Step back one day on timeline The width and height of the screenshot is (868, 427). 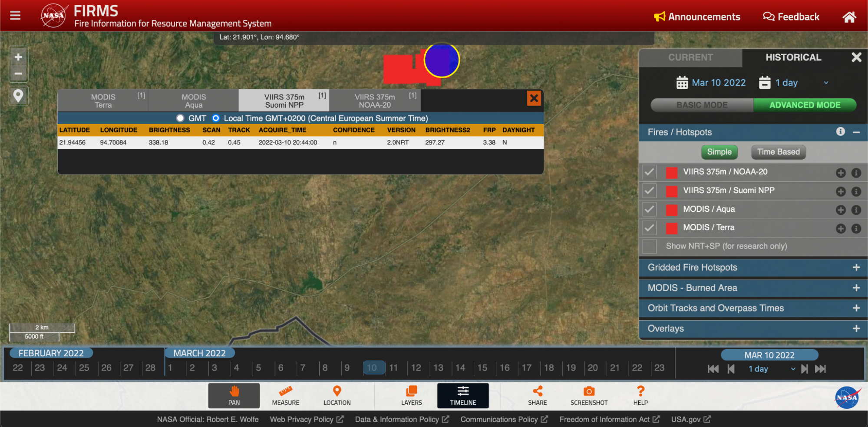click(x=731, y=369)
